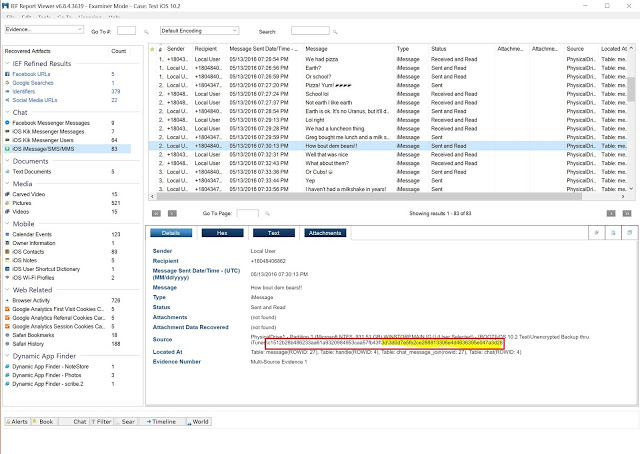
Task: Click the Identifiers artifact icon
Action: pyautogui.click(x=7, y=91)
